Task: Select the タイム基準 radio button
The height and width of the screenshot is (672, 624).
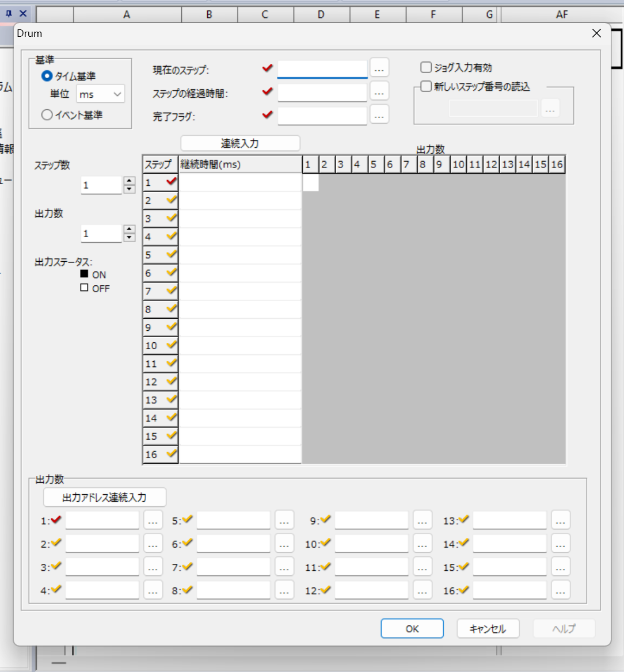Action: (47, 77)
